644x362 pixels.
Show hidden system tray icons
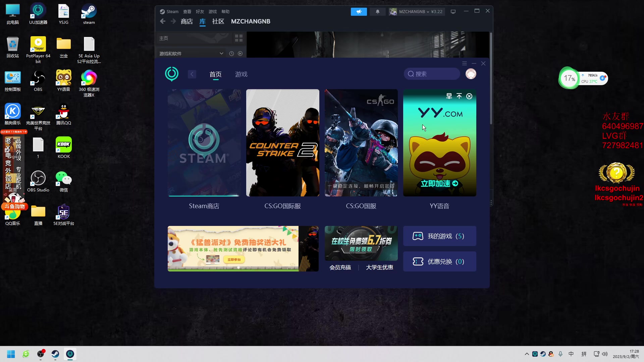[x=527, y=354]
